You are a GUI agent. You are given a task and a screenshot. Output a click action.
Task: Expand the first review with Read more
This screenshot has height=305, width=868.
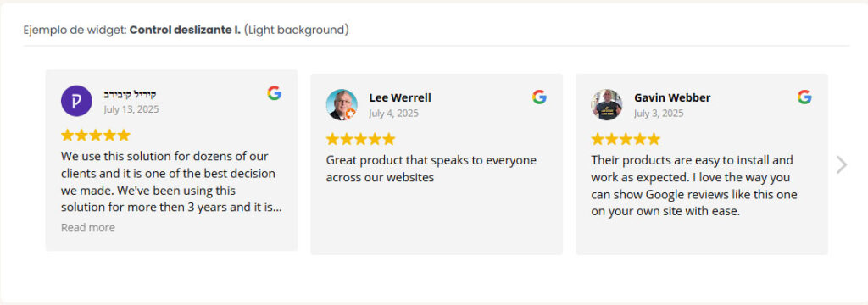pyautogui.click(x=88, y=228)
